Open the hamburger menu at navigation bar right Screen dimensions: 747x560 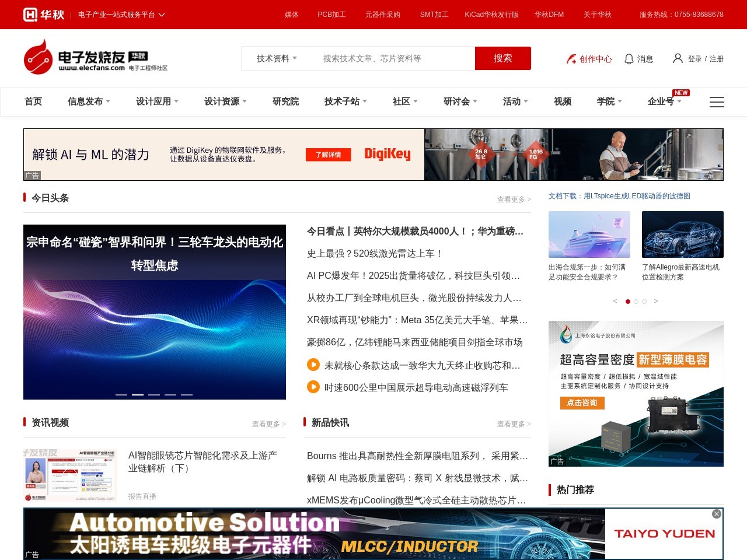tap(717, 102)
